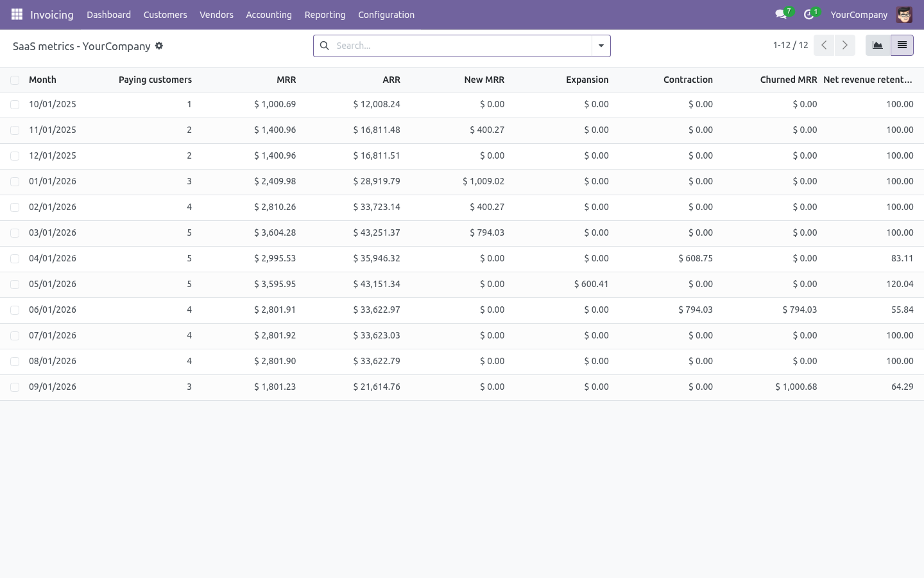Sort by the MRR column header
Viewport: 924px width, 578px height.
click(x=286, y=80)
